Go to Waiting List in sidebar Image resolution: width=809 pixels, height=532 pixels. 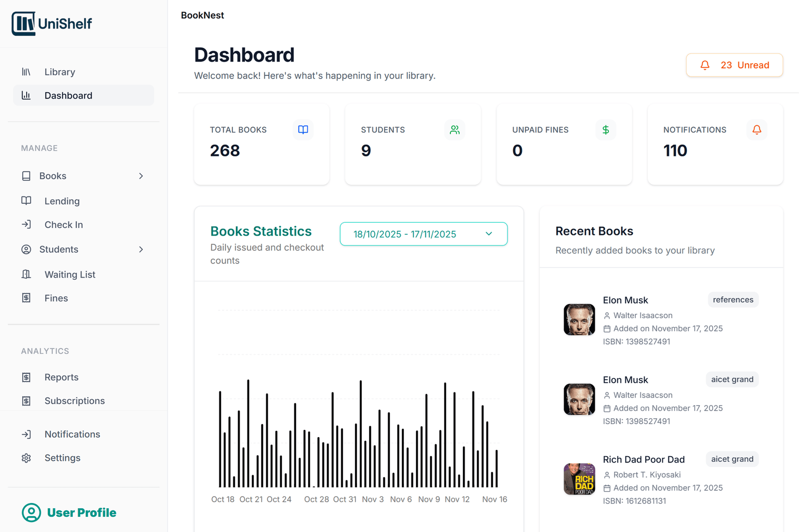tap(70, 274)
